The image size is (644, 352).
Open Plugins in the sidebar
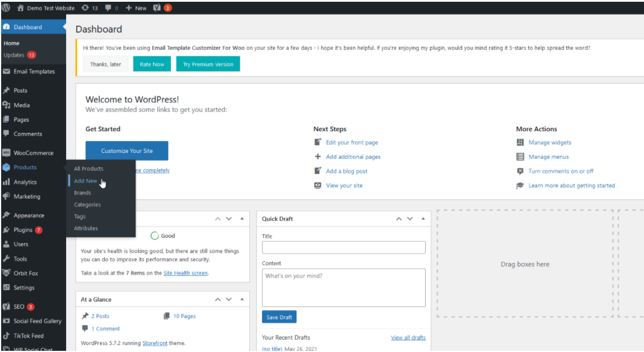(23, 230)
